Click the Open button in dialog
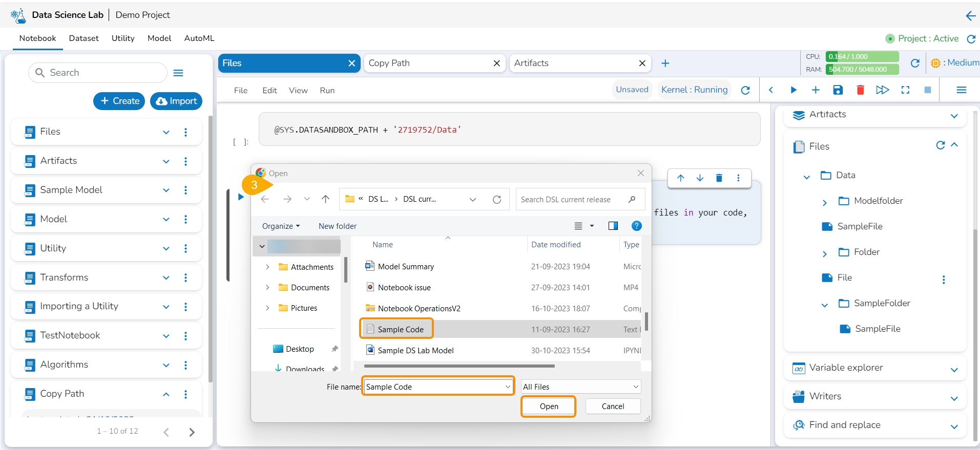 (549, 406)
